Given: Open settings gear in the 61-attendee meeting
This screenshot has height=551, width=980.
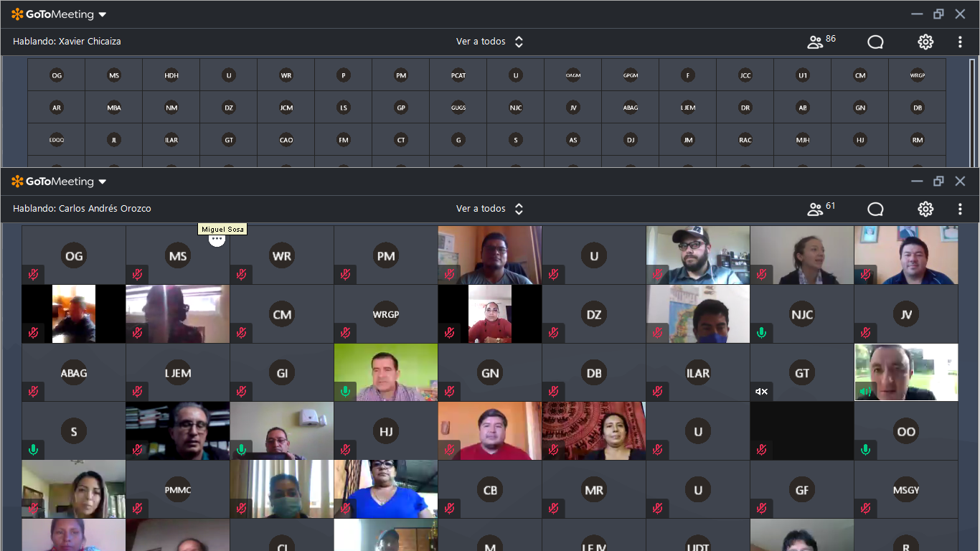Looking at the screenshot, I should (x=925, y=209).
